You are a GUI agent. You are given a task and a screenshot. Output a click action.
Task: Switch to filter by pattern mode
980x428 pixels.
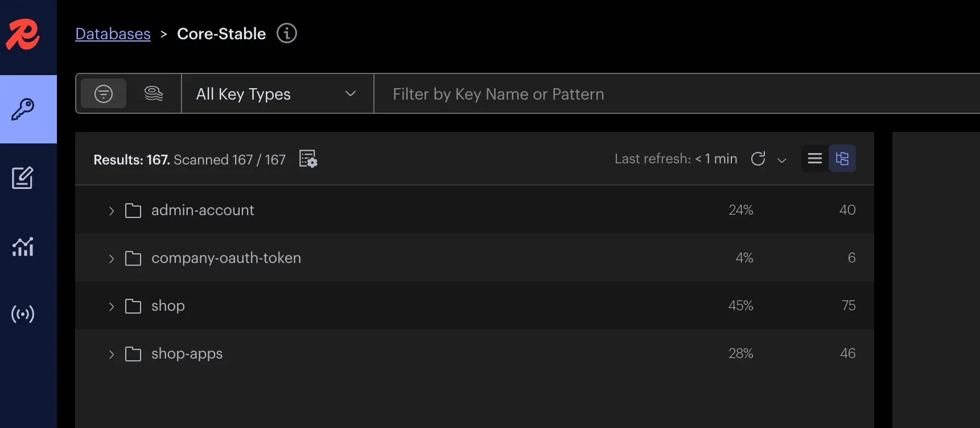point(104,94)
